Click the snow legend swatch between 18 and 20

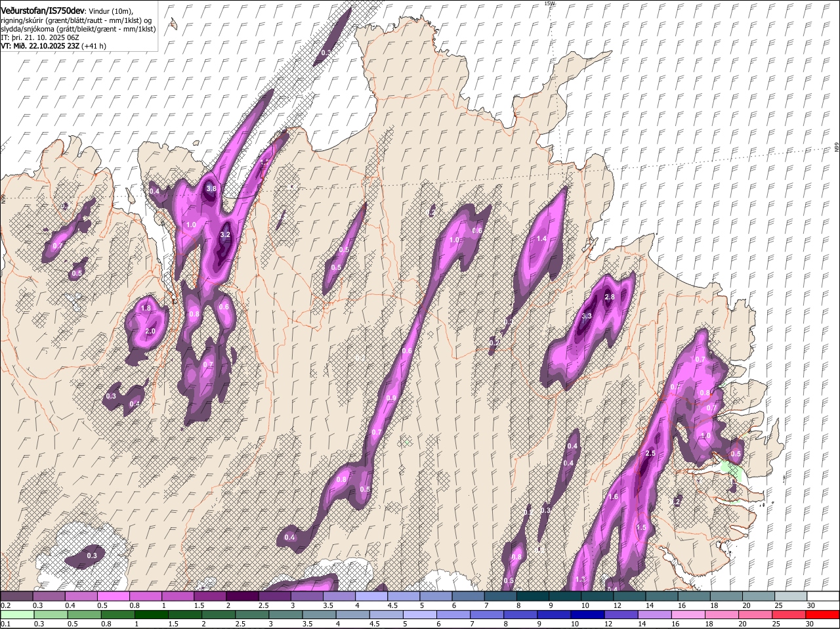(x=726, y=596)
